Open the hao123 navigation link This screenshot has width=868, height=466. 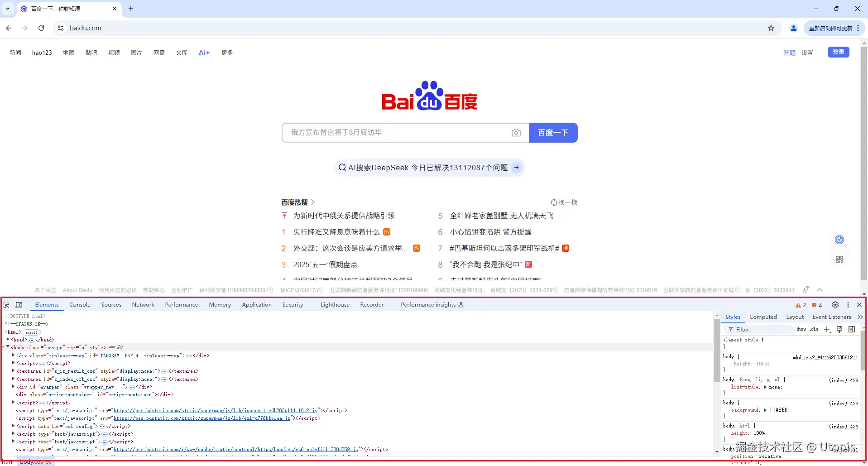click(x=42, y=53)
